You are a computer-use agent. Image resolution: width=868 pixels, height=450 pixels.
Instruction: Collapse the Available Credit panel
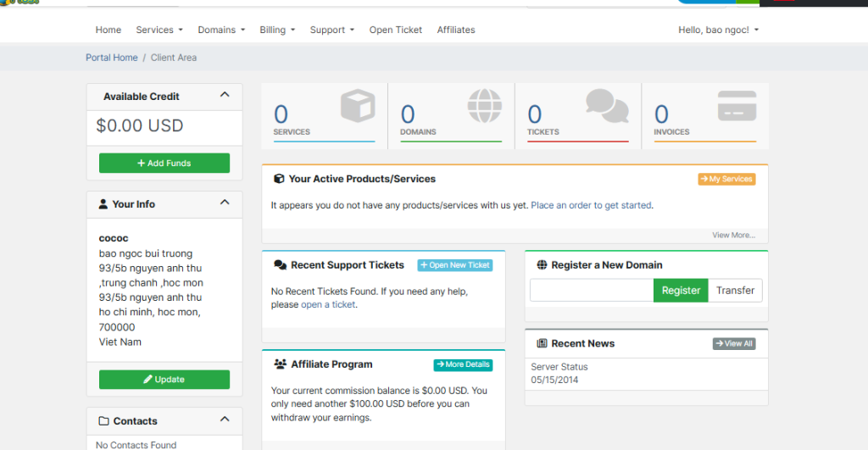(225, 95)
